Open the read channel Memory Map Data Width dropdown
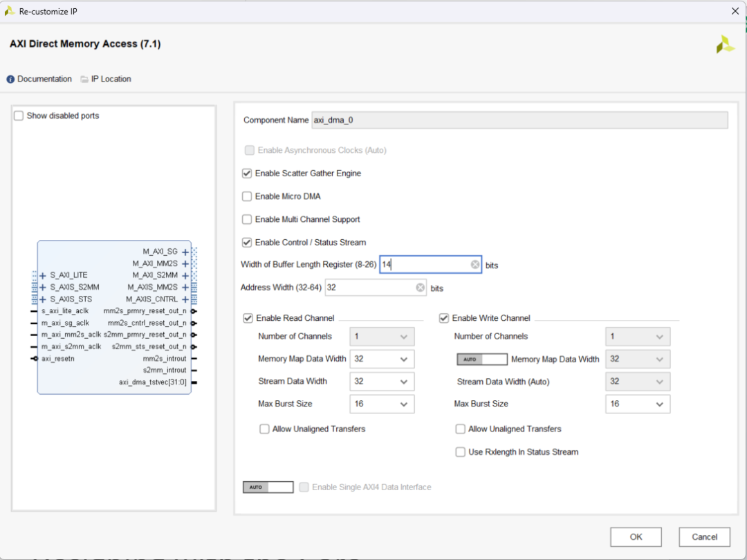 click(382, 359)
